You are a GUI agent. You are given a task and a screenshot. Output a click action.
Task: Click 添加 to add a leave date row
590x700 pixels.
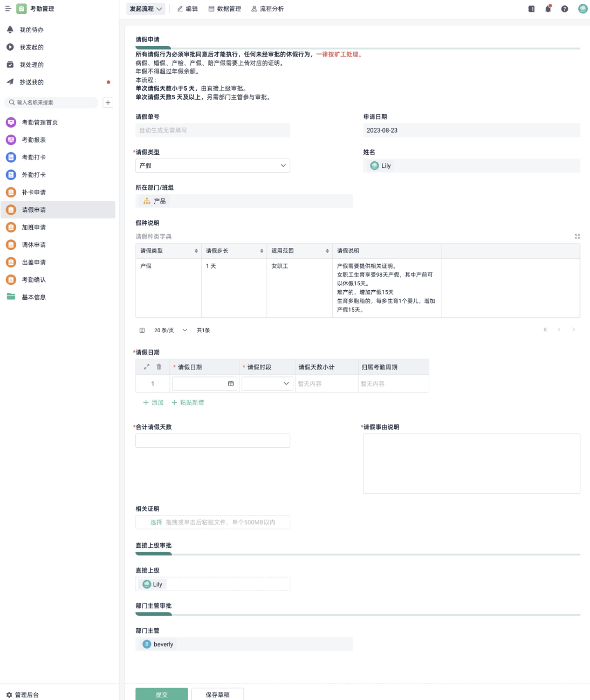click(x=153, y=402)
